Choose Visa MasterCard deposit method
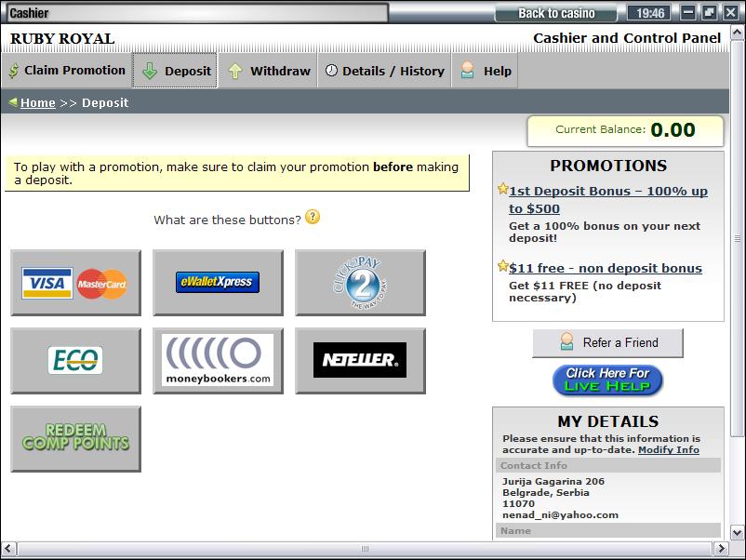Screen dimensions: 746x560 75,283
